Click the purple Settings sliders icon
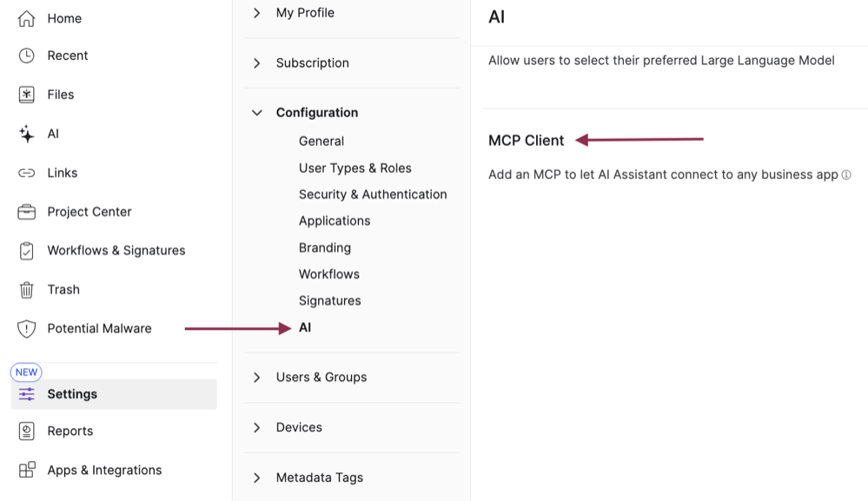The width and height of the screenshot is (868, 501). [x=28, y=393]
